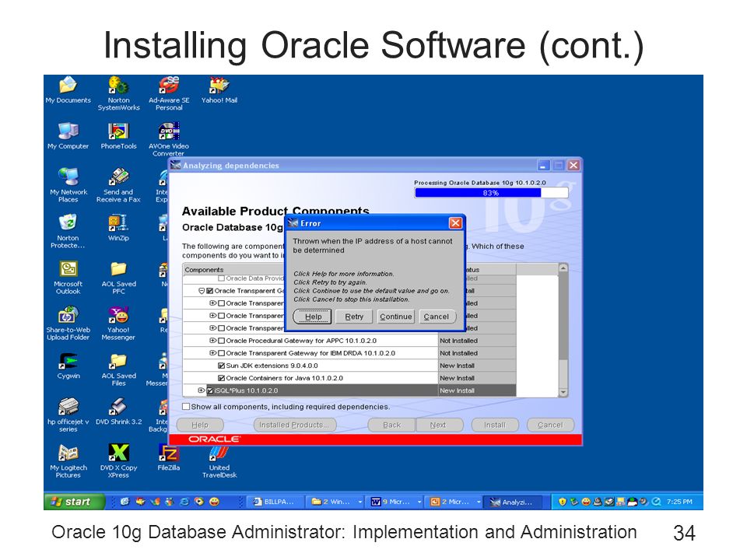Click the installer's bottom Help button
Image resolution: width=747 pixels, height=560 pixels.
click(x=200, y=425)
